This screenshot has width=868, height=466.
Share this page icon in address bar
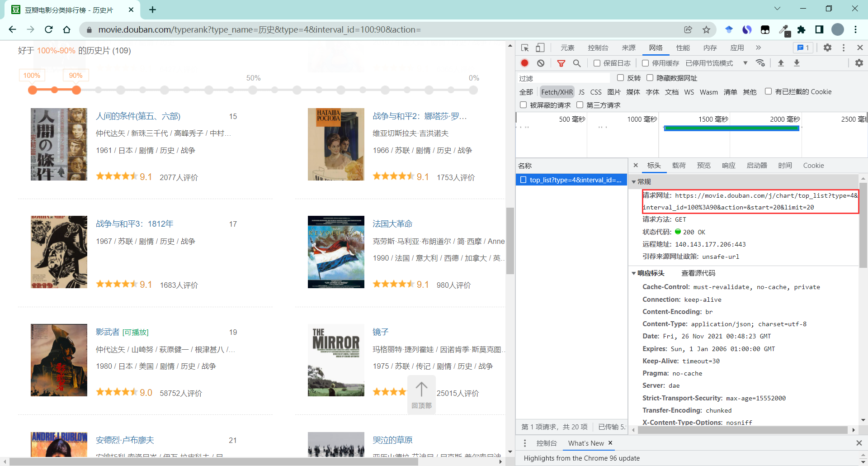click(x=688, y=29)
